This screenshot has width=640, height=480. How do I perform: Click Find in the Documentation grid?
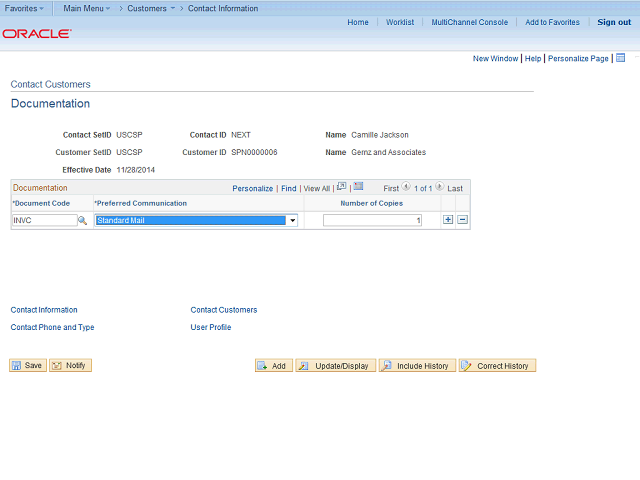pos(289,188)
